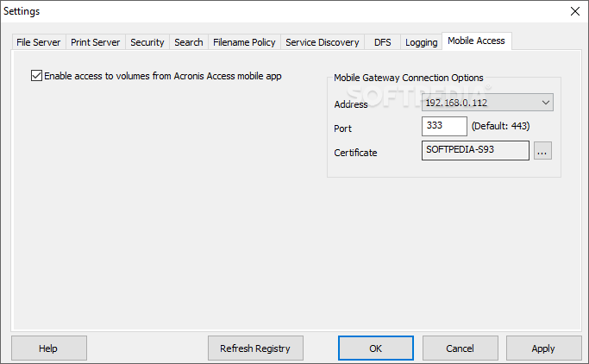Screen dimensions: 589x364
Task: Select the Search tab
Action: coord(189,42)
